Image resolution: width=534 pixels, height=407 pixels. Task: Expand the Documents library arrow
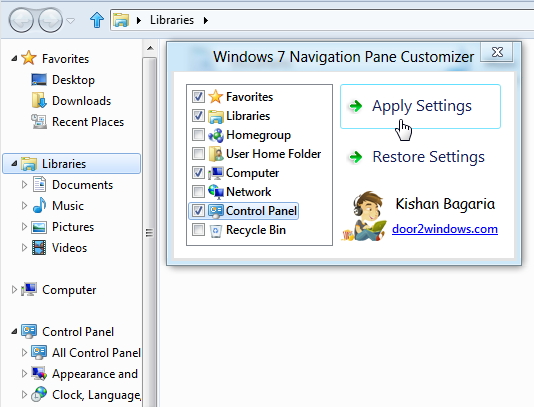tap(24, 185)
